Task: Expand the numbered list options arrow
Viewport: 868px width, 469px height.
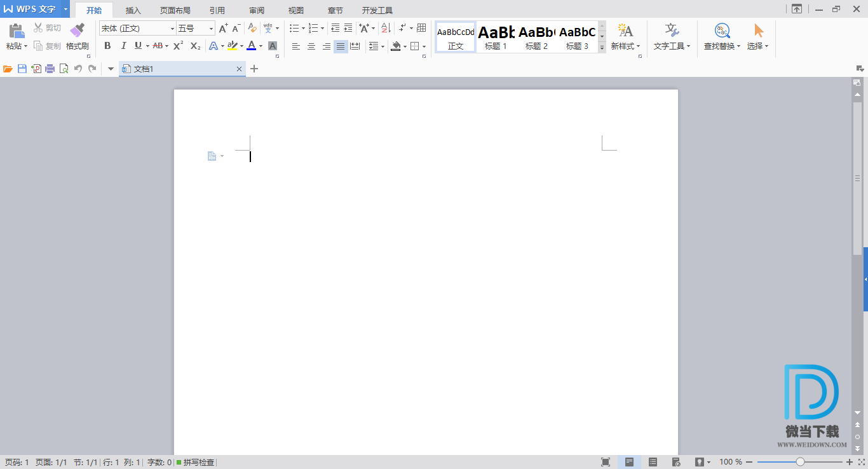Action: pos(322,29)
